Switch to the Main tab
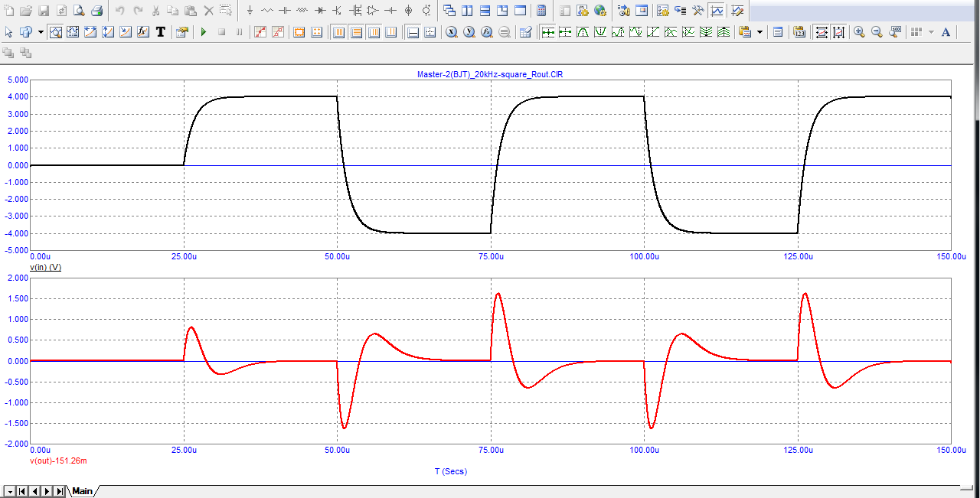 pos(83,491)
